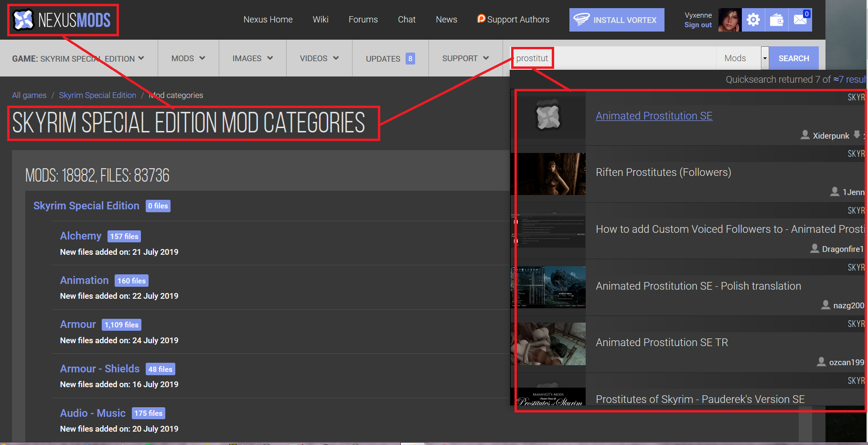Open the Riften Prostitutes (Followers) result
The height and width of the screenshot is (445, 868).
coord(664,172)
